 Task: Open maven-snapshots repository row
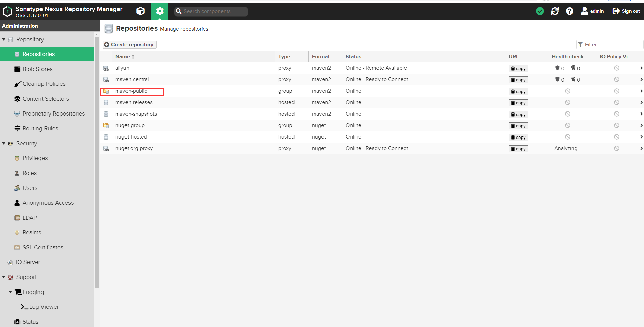pyautogui.click(x=372, y=114)
